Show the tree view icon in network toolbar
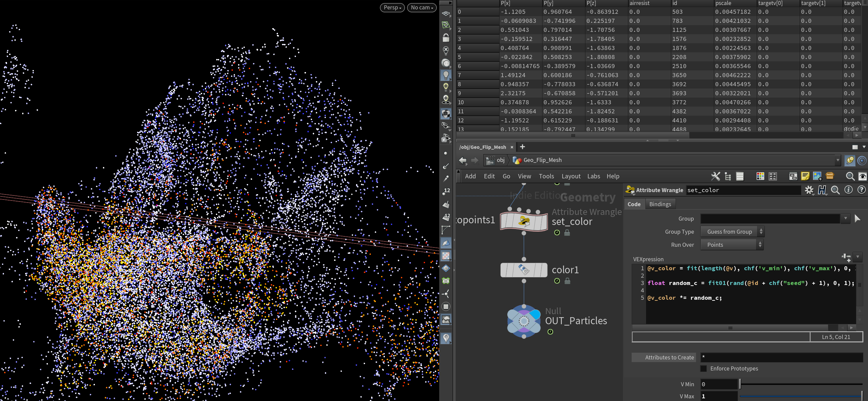868x401 pixels. click(728, 176)
